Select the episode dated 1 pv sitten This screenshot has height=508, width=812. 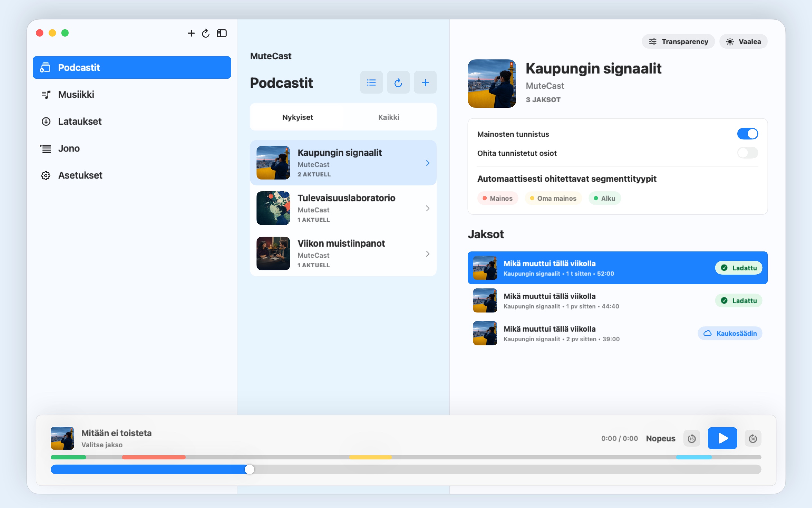(x=617, y=300)
